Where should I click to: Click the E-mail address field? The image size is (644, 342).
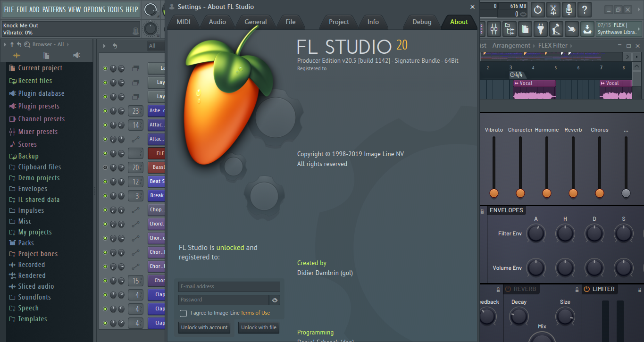point(229,287)
